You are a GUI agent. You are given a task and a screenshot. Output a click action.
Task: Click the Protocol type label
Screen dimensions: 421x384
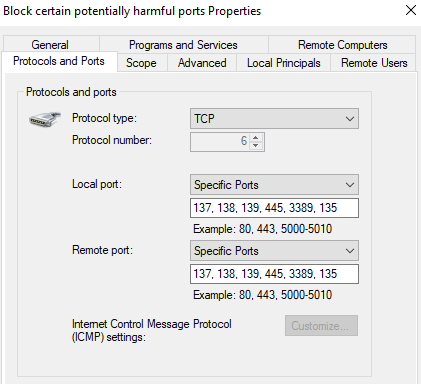(104, 118)
